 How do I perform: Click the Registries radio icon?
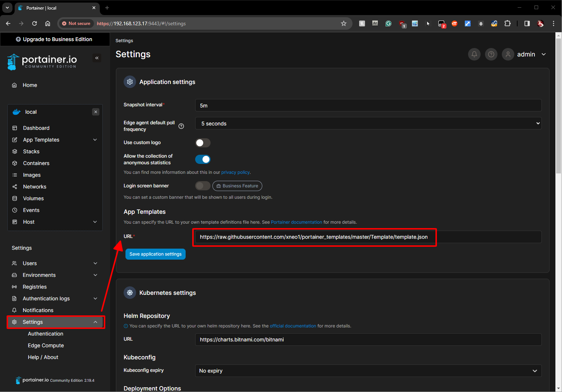[x=14, y=287]
